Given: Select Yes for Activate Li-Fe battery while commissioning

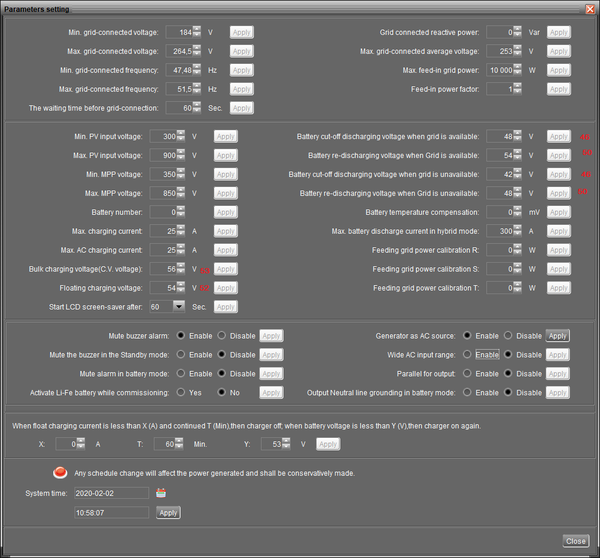Looking at the screenshot, I should point(181,392).
